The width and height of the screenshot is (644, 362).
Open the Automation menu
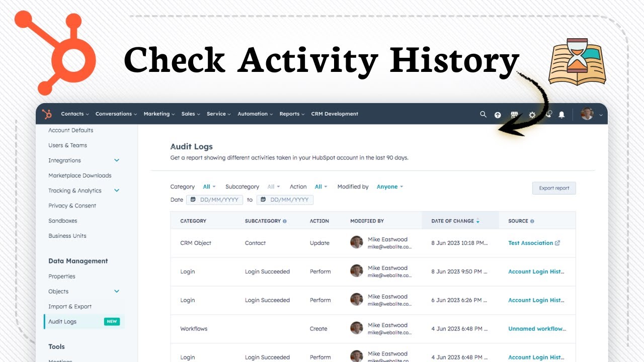point(255,114)
